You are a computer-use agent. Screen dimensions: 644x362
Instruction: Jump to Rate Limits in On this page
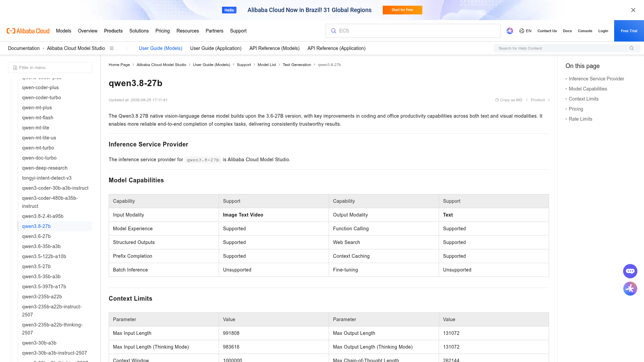pos(581,119)
